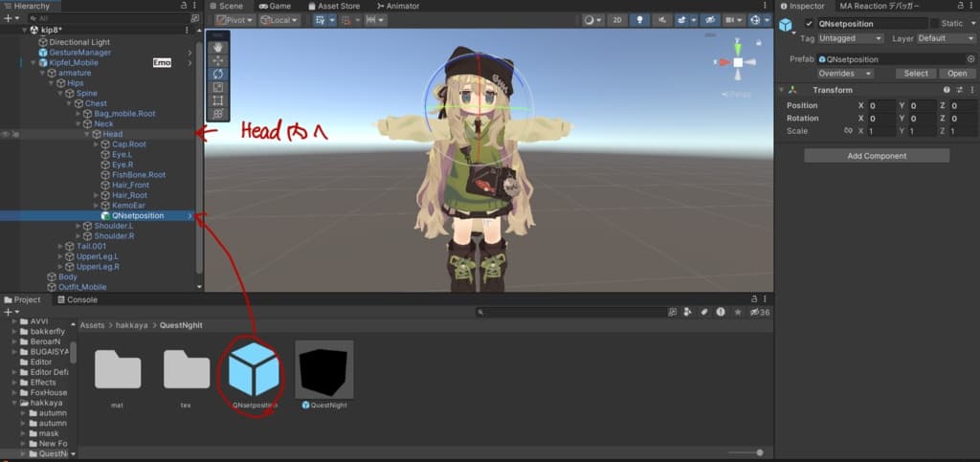Click the prefab object picker circle icon
The image size is (980, 462).
(970, 59)
